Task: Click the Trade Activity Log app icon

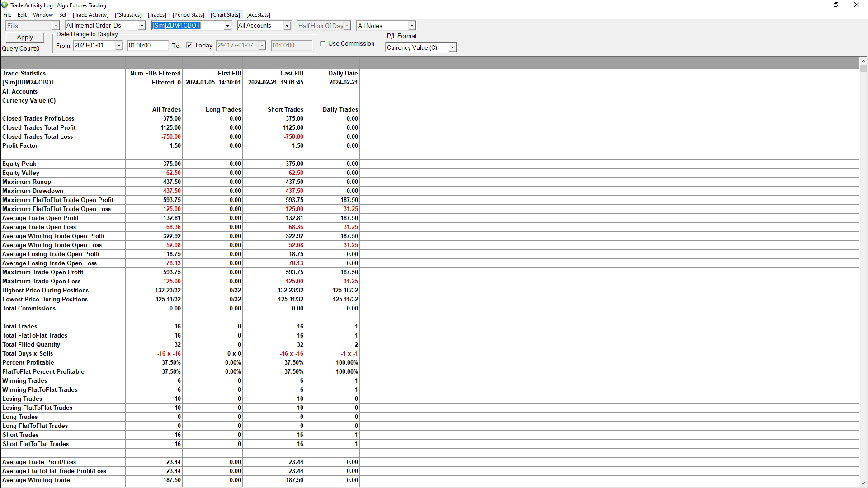Action: tap(5, 5)
